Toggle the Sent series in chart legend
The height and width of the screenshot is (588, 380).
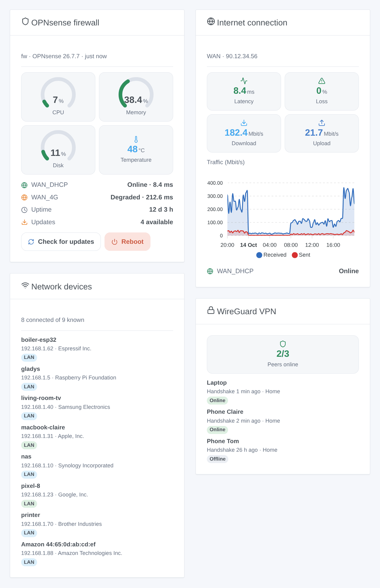[x=301, y=255]
